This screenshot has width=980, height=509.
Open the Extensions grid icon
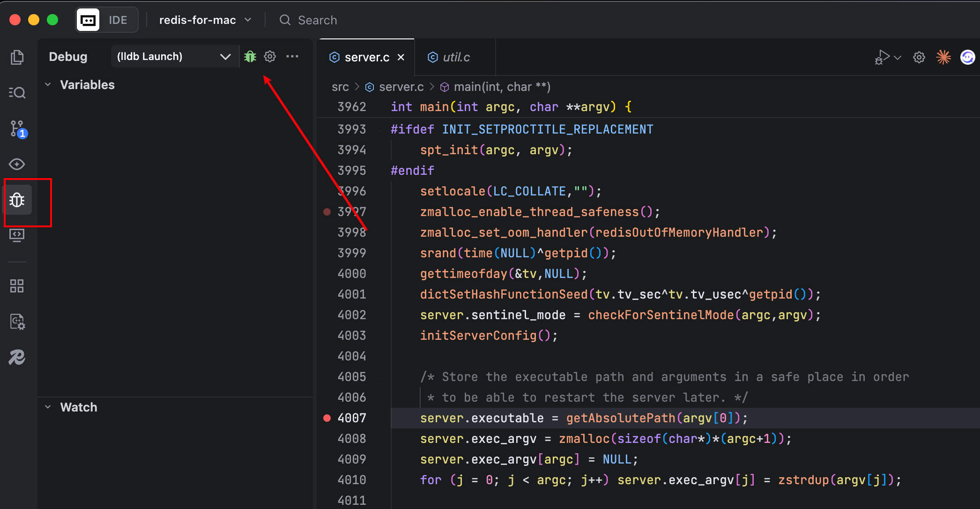pos(17,286)
